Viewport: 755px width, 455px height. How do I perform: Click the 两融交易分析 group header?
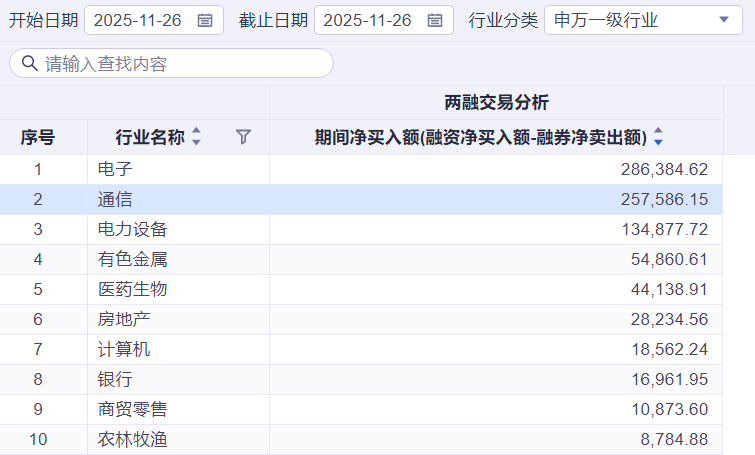[496, 103]
